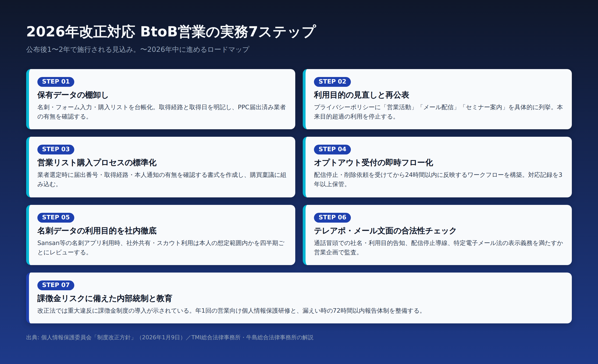Click heading 営業リスト購入プロセスの標準化
Viewport: 598px width, 364px height.
click(97, 163)
